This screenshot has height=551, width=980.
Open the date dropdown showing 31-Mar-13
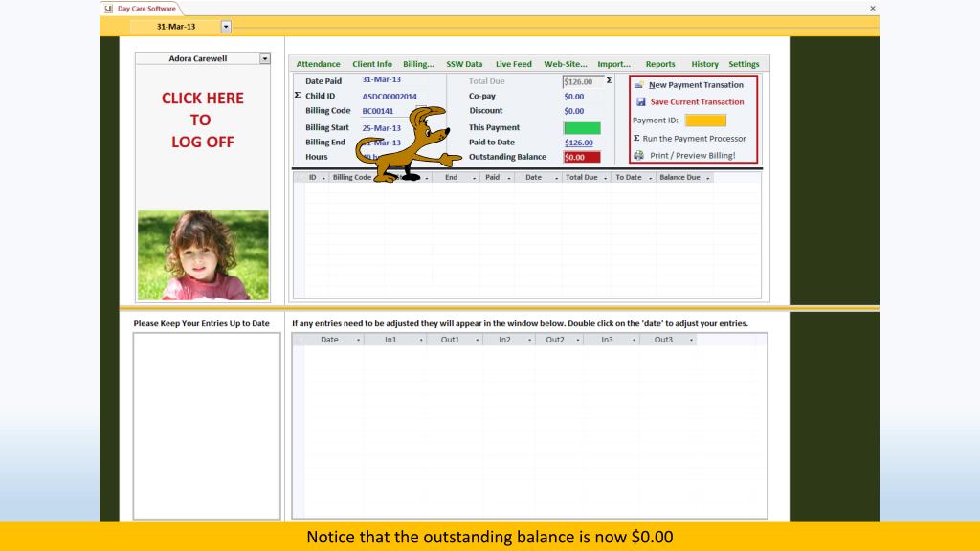click(x=226, y=27)
